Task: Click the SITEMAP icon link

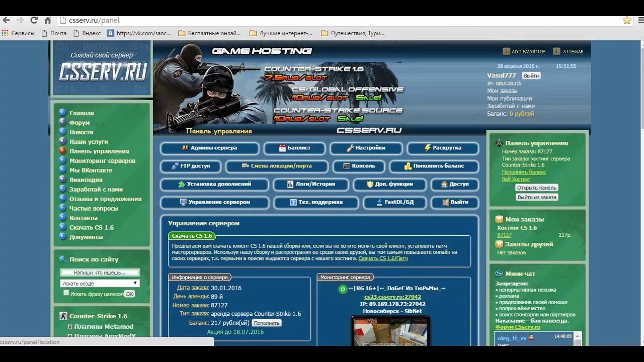Action: (568, 51)
